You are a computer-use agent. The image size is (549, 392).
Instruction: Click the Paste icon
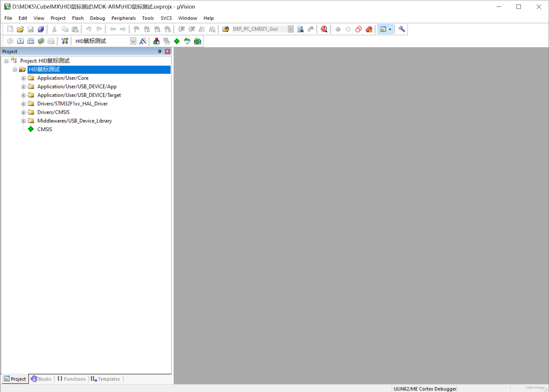(75, 29)
